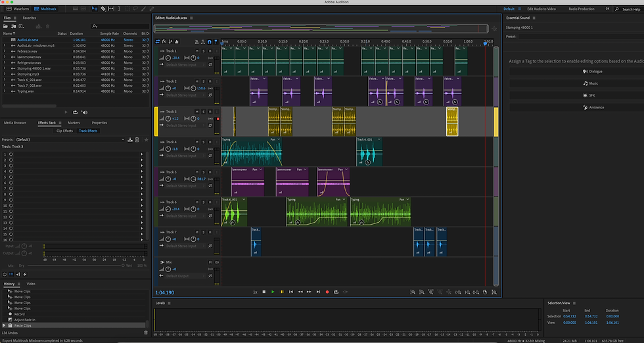Click the Open File folder icon
This screenshot has height=343, width=644.
click(6, 26)
